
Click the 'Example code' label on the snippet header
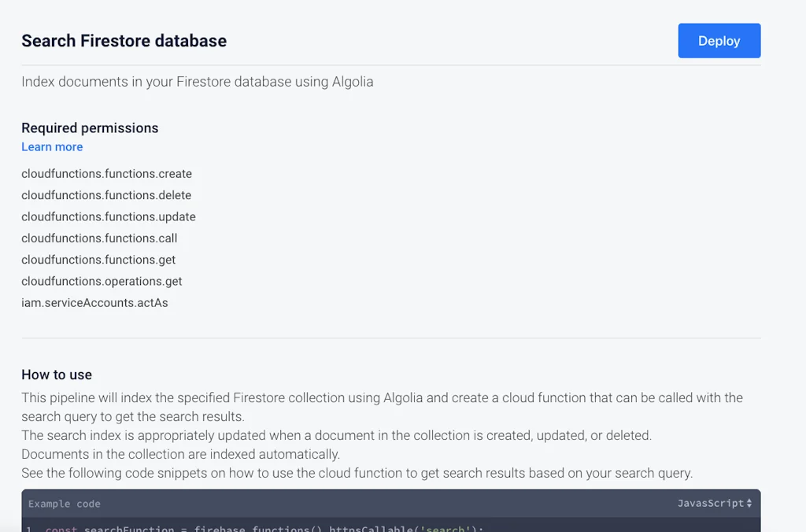click(63, 504)
